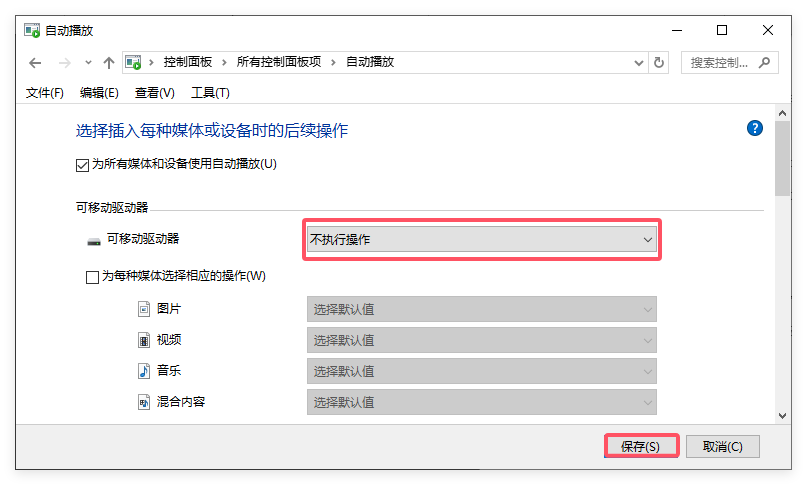Click the 可移动驱动器 drive icon
Image resolution: width=807 pixels, height=485 pixels.
(94, 240)
